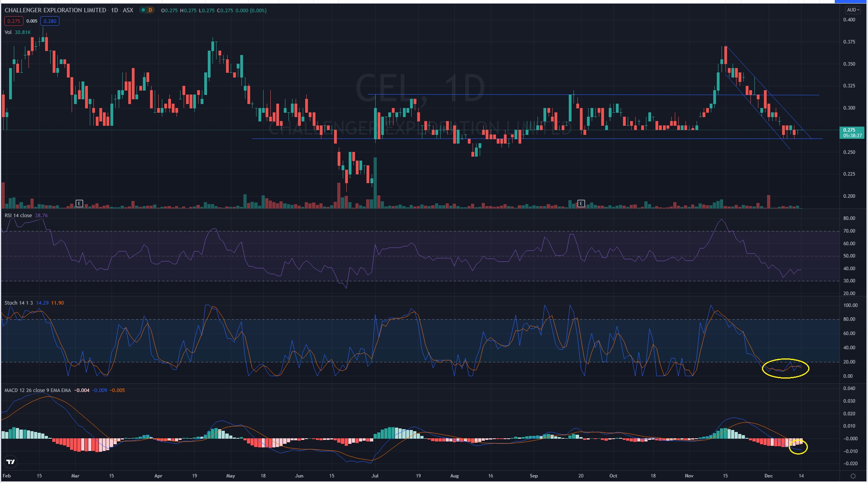Click the 0.005 spread value
This screenshot has height=483, width=868.
(32, 21)
